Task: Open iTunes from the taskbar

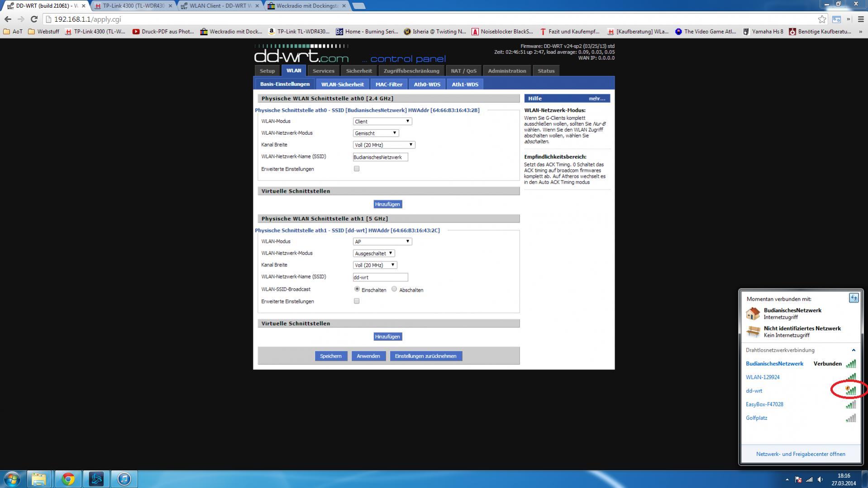Action: click(x=124, y=479)
